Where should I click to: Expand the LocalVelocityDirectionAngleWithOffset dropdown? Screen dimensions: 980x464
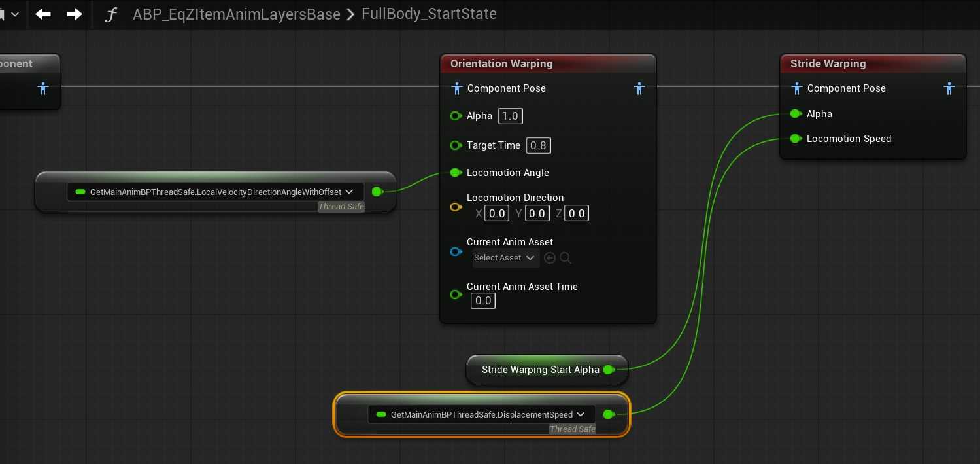(349, 192)
